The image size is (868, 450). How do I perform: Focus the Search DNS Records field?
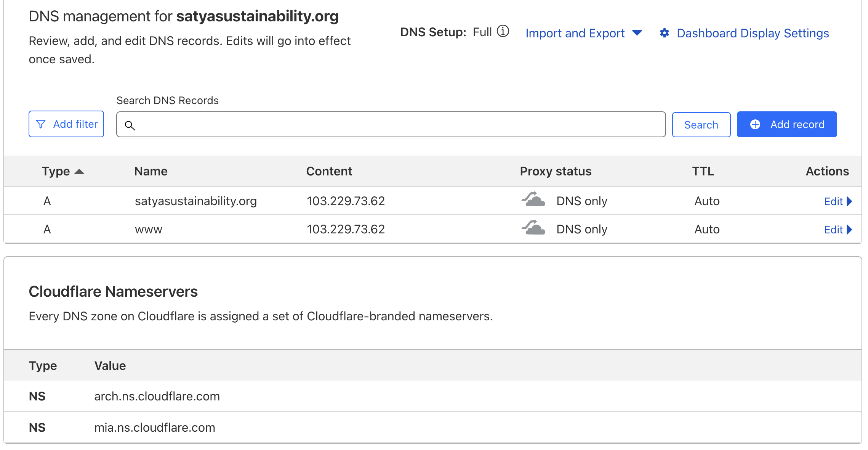tap(391, 124)
